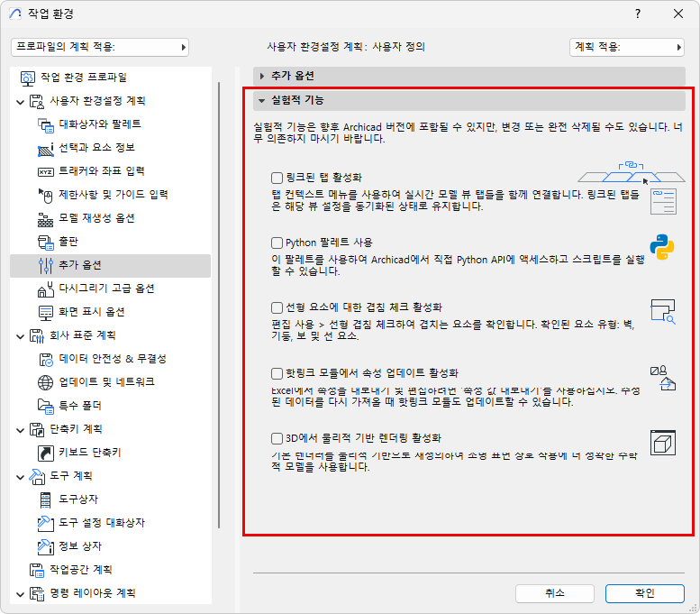The height and width of the screenshot is (614, 700).
Task: Select 데이터 안전성 & 무결성 in the tree
Action: click(113, 359)
